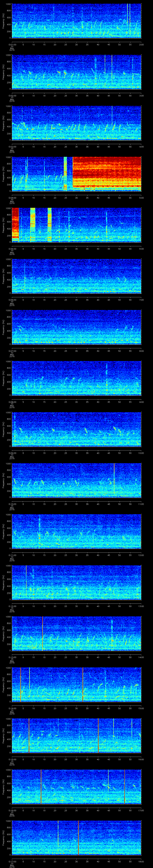Click the '6:00' end time label

[x=141, y=249]
